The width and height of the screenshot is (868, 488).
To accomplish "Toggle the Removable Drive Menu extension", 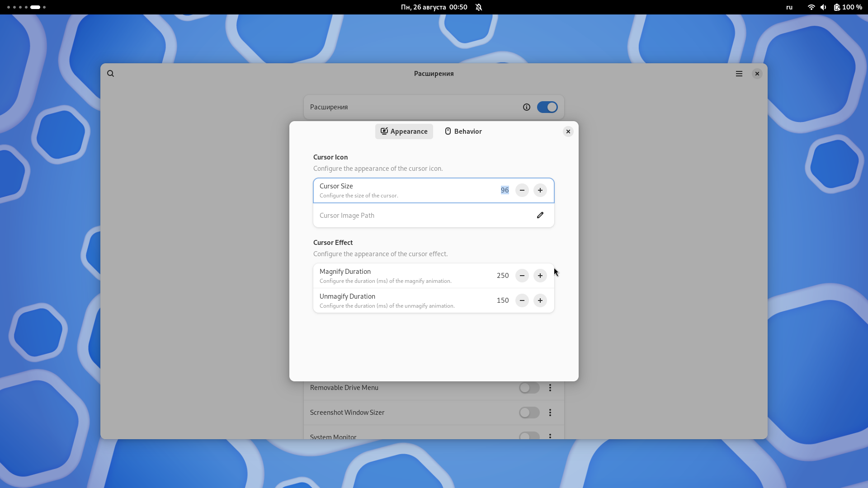I will pos(529,388).
